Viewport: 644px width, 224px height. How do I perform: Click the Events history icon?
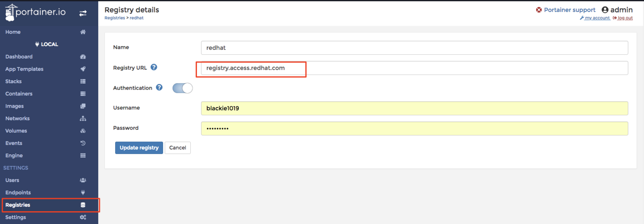coord(83,143)
